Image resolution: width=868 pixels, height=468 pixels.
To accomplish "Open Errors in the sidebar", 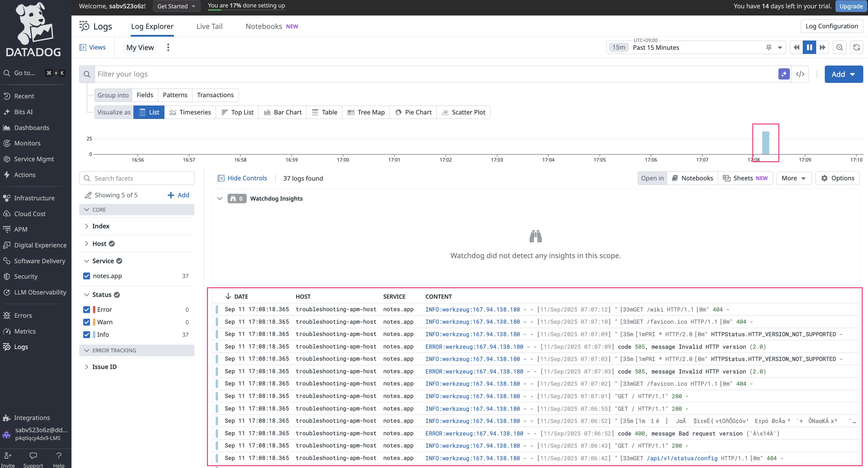I will [23, 315].
